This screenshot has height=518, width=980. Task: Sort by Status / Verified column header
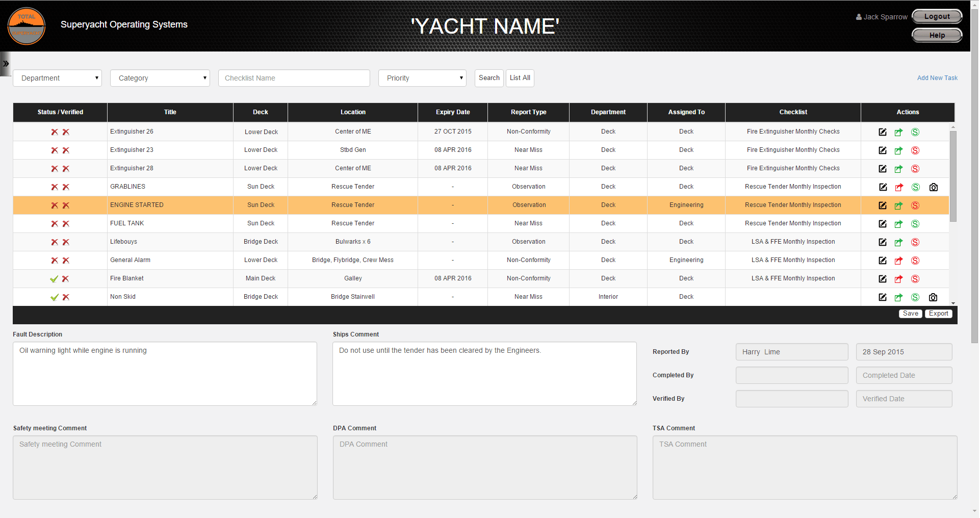60,112
